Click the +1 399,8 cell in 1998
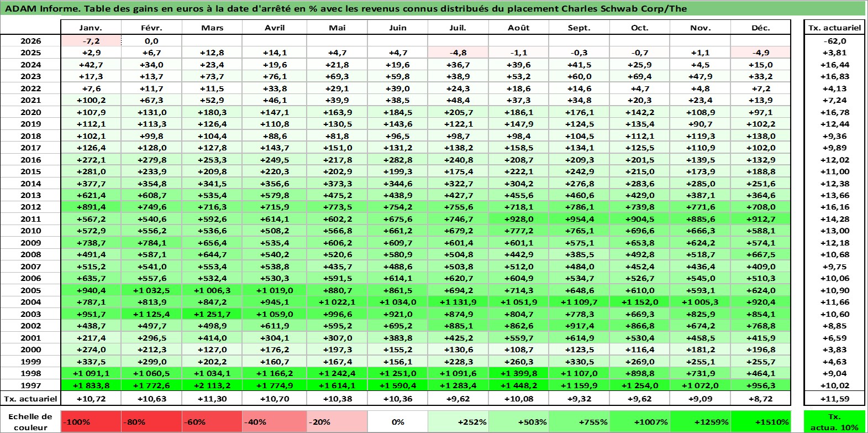This screenshot has height=433, width=868. tap(519, 373)
